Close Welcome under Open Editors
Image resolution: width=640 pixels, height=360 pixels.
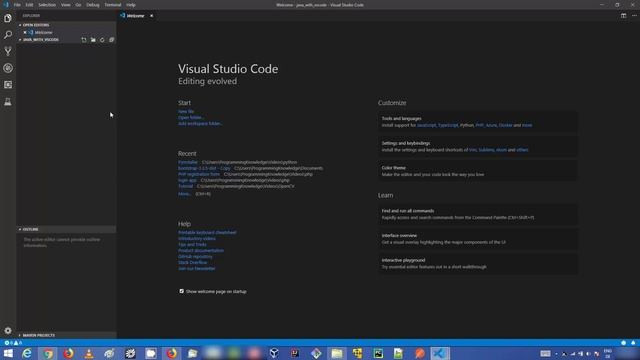click(x=24, y=32)
